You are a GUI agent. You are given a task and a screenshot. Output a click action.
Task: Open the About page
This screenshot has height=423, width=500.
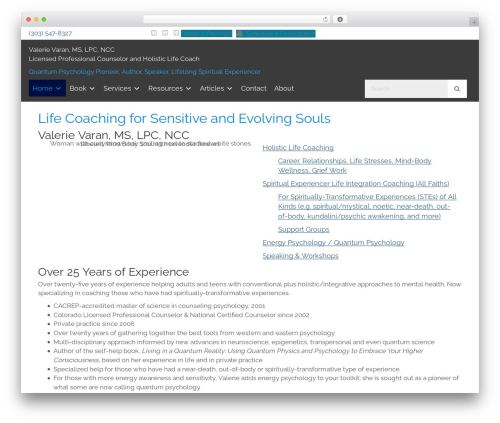(x=284, y=88)
